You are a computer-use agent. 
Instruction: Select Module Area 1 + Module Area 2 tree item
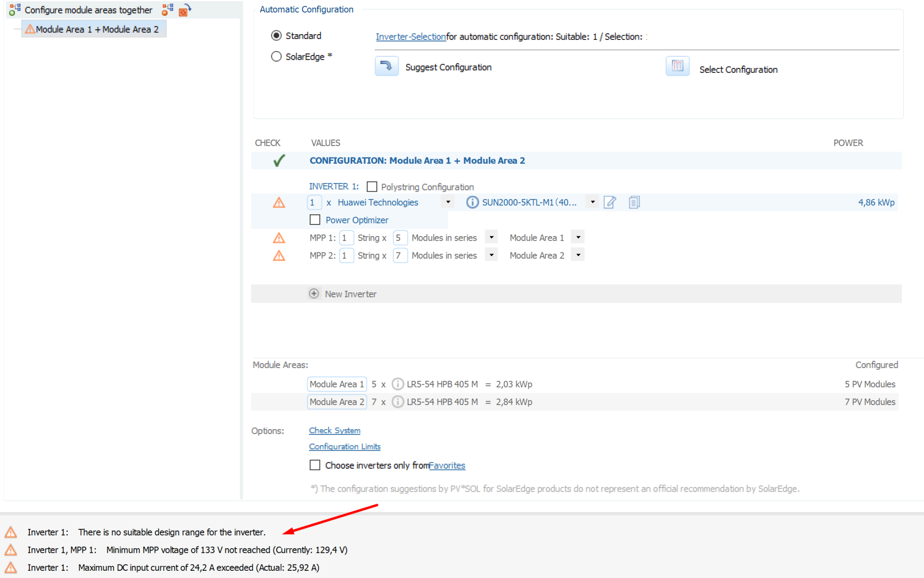click(x=96, y=29)
